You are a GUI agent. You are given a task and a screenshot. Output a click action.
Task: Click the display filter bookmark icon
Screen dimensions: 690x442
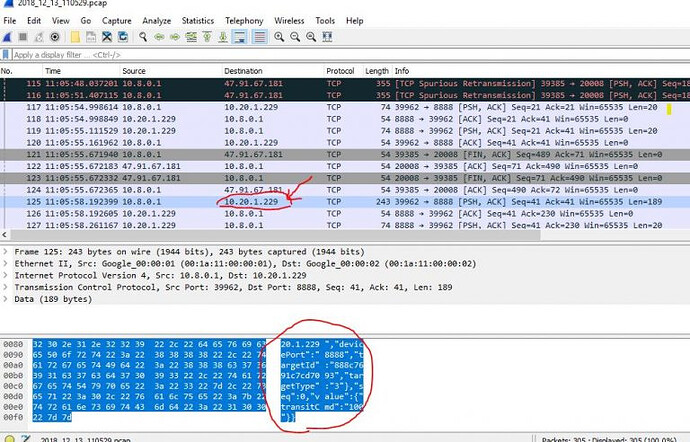click(x=7, y=54)
